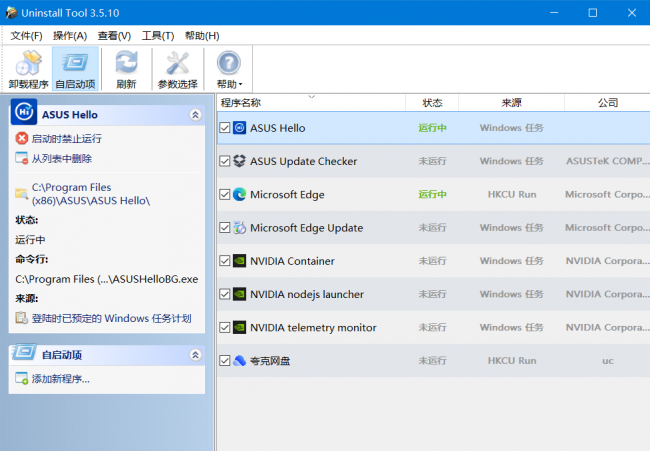Select the 夸克网盘 row name
The height and width of the screenshot is (451, 650).
270,361
